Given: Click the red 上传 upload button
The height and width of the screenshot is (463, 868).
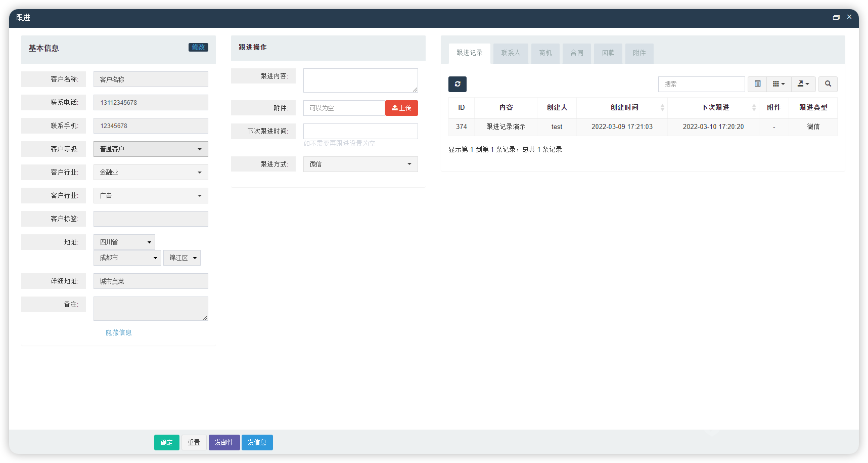Looking at the screenshot, I should tap(401, 108).
